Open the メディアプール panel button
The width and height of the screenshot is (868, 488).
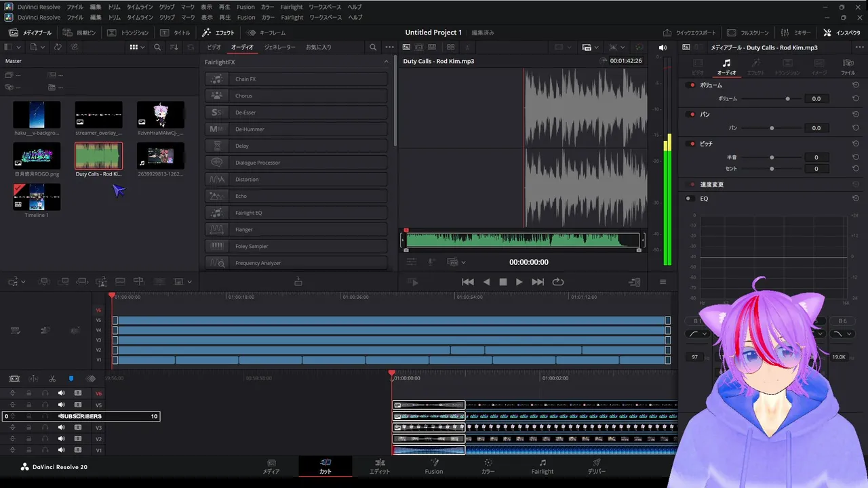click(30, 33)
